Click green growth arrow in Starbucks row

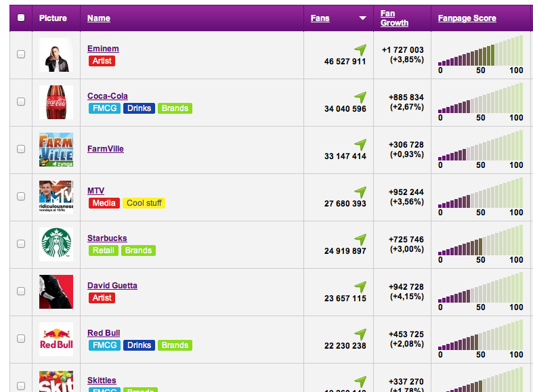click(360, 240)
